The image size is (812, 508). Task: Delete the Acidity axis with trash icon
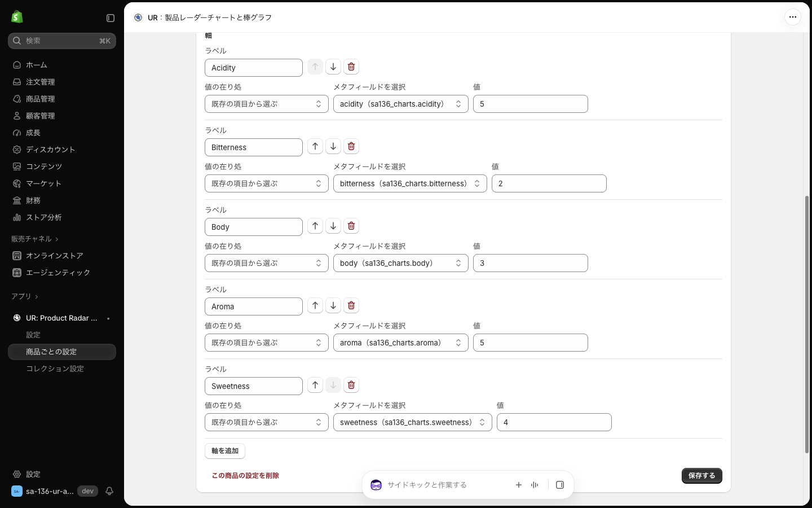point(351,67)
